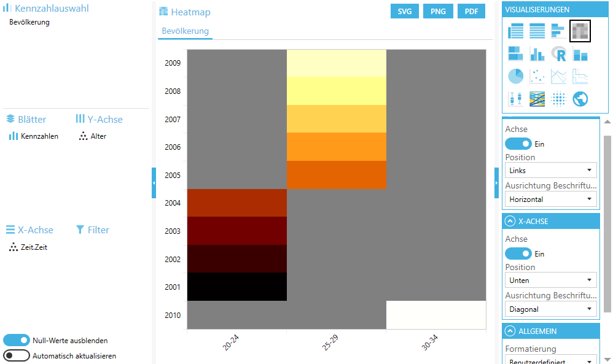
Task: Open the Ausrichtung Beschriftung dropdown set to Diagonal
Action: click(x=550, y=309)
